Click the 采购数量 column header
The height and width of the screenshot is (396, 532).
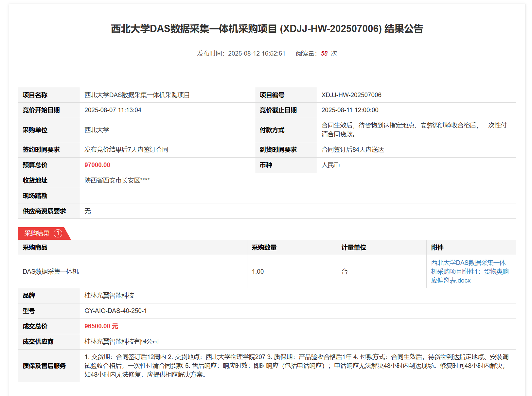tap(264, 248)
